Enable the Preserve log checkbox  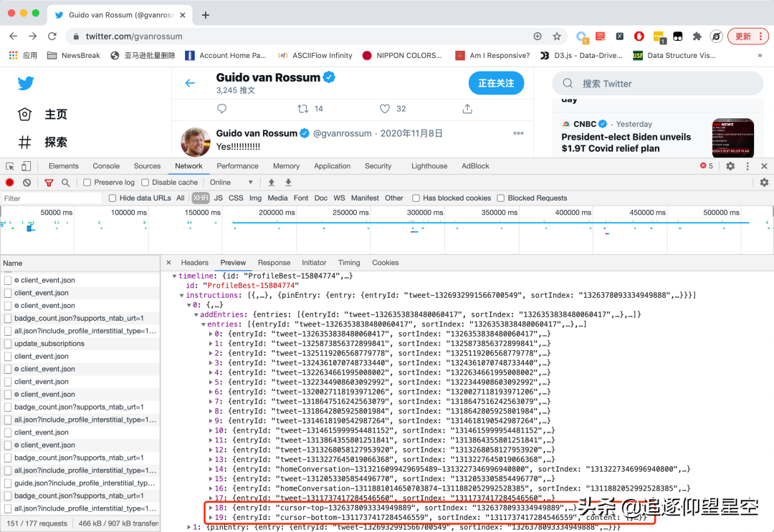click(87, 183)
